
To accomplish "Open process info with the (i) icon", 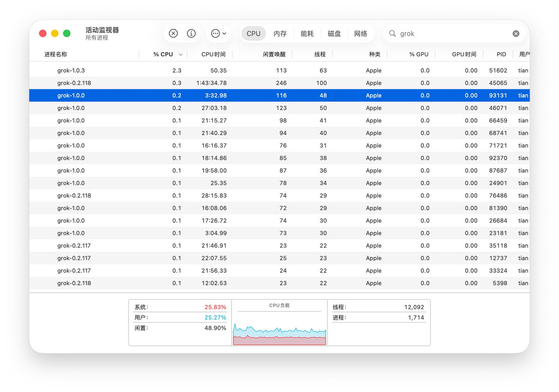I will pos(191,34).
